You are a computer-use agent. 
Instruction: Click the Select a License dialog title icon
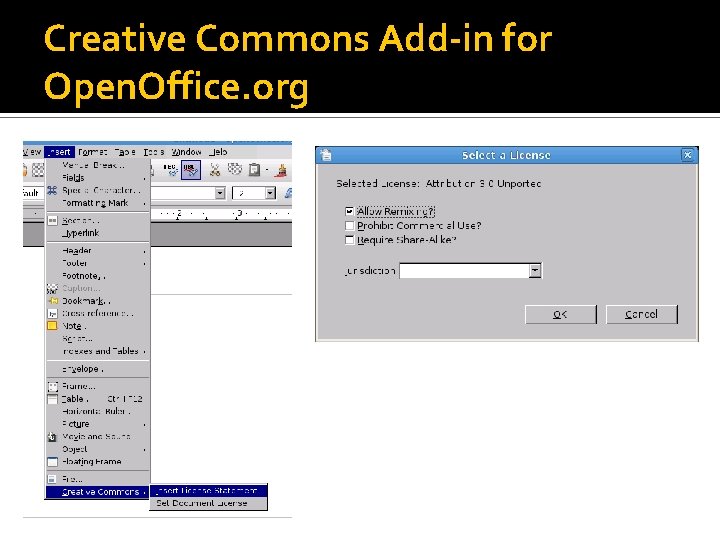tap(326, 155)
